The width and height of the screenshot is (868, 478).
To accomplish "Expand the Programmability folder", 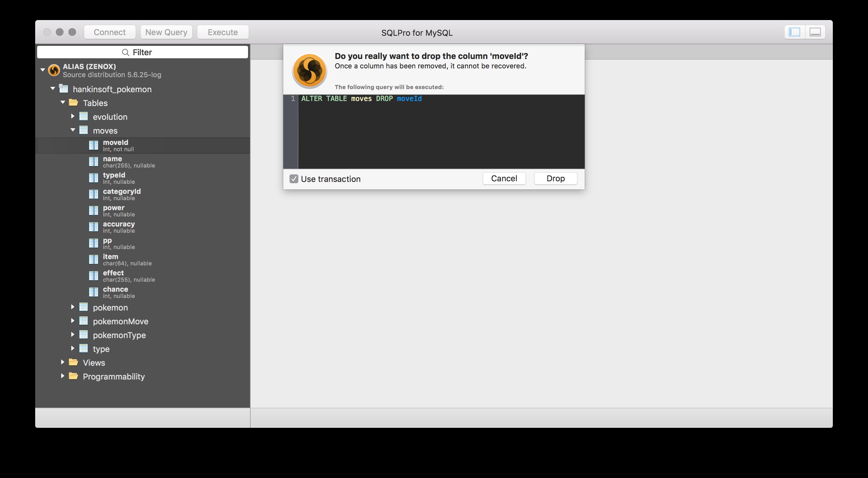I will (x=63, y=376).
